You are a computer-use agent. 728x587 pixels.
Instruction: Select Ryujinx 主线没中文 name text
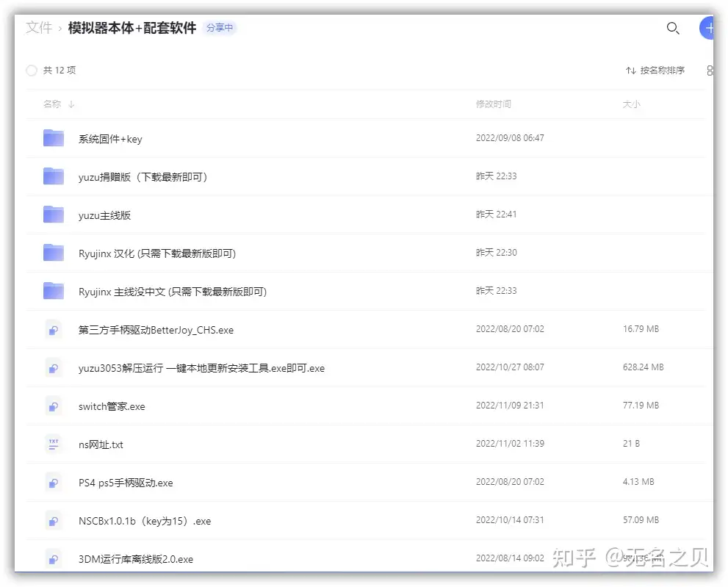[173, 292]
